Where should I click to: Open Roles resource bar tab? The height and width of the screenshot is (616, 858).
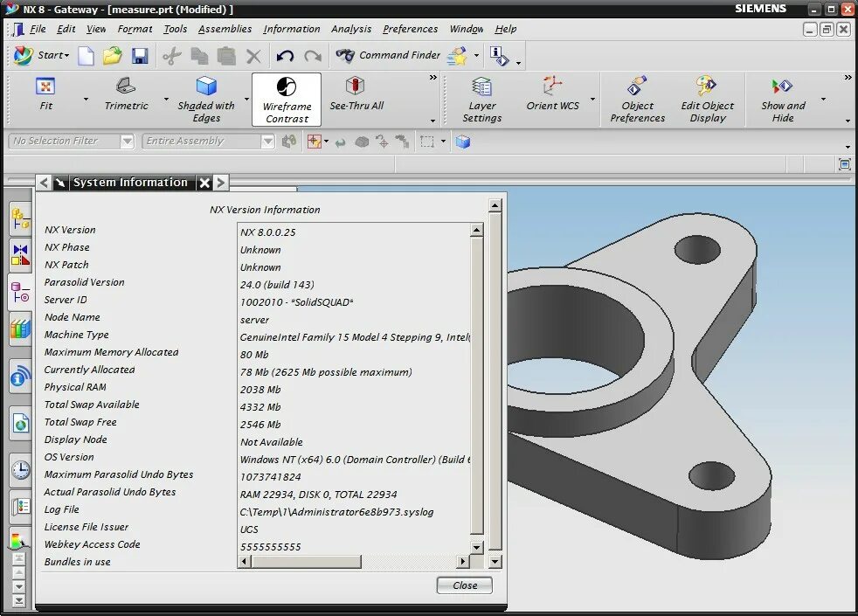click(20, 506)
